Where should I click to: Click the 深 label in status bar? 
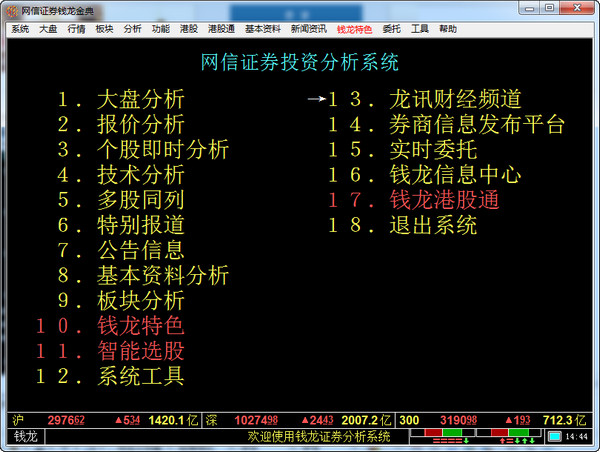click(211, 420)
